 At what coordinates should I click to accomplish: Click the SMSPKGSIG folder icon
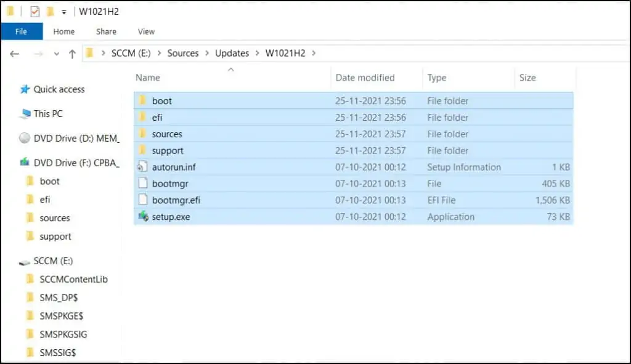click(30, 334)
